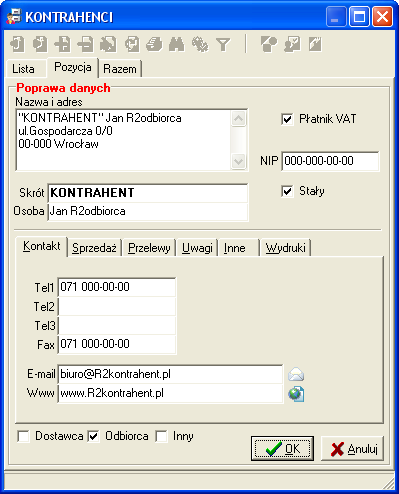Toggle the Płatnik VAT checkbox
The height and width of the screenshot is (494, 399).
[x=287, y=119]
